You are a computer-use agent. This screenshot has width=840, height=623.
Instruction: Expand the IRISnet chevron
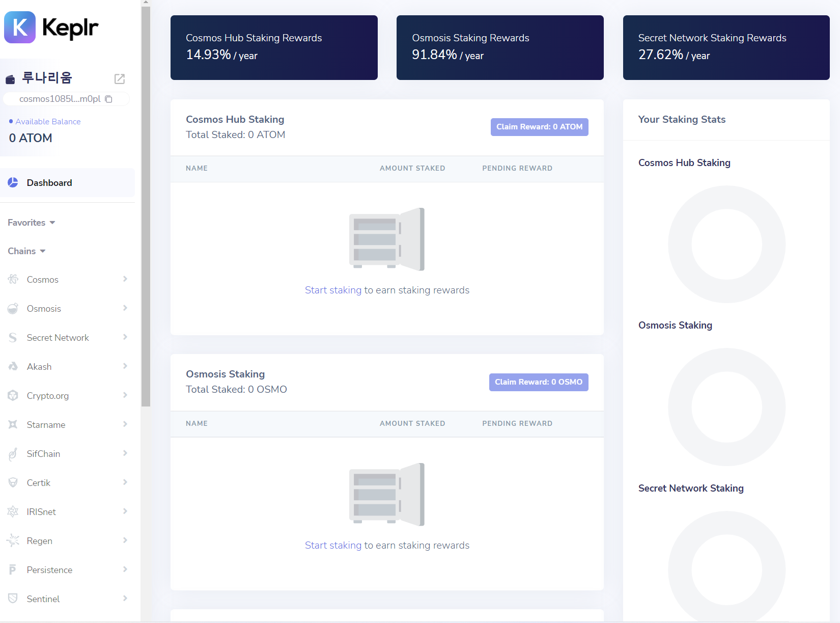(125, 511)
